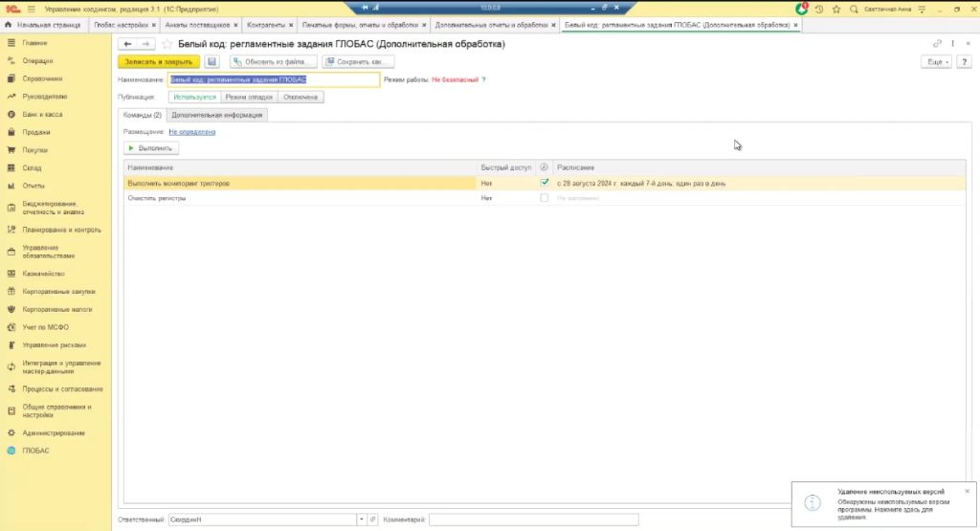Viewport: 980px width, 531px height.
Task: Click the save (floppy disk) icon
Action: [212, 62]
